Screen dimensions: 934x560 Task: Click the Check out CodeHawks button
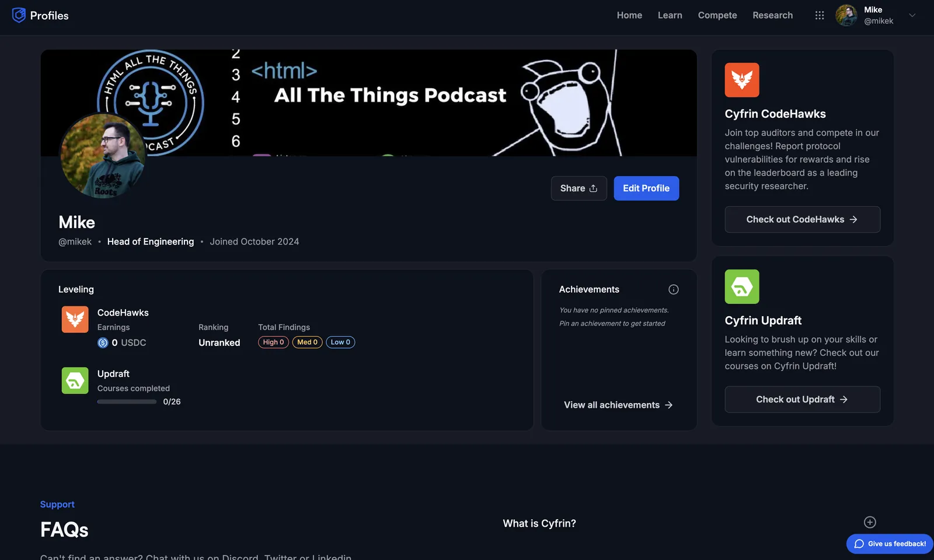[803, 219]
